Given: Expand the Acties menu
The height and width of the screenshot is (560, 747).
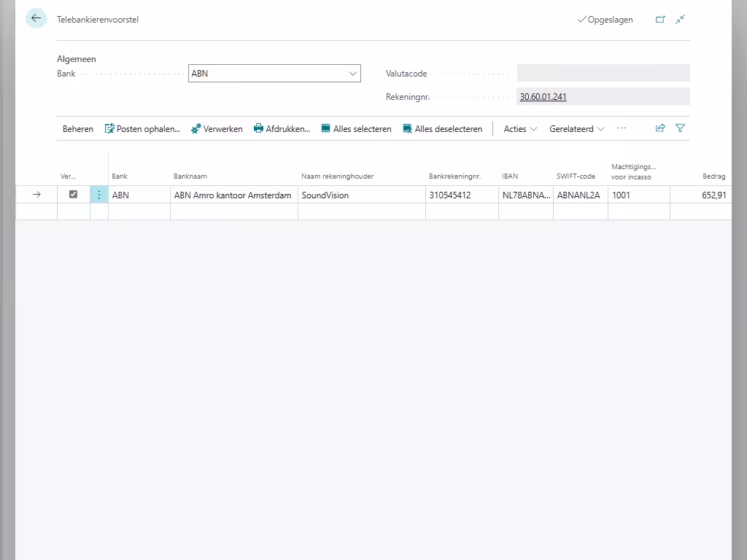Looking at the screenshot, I should point(520,129).
